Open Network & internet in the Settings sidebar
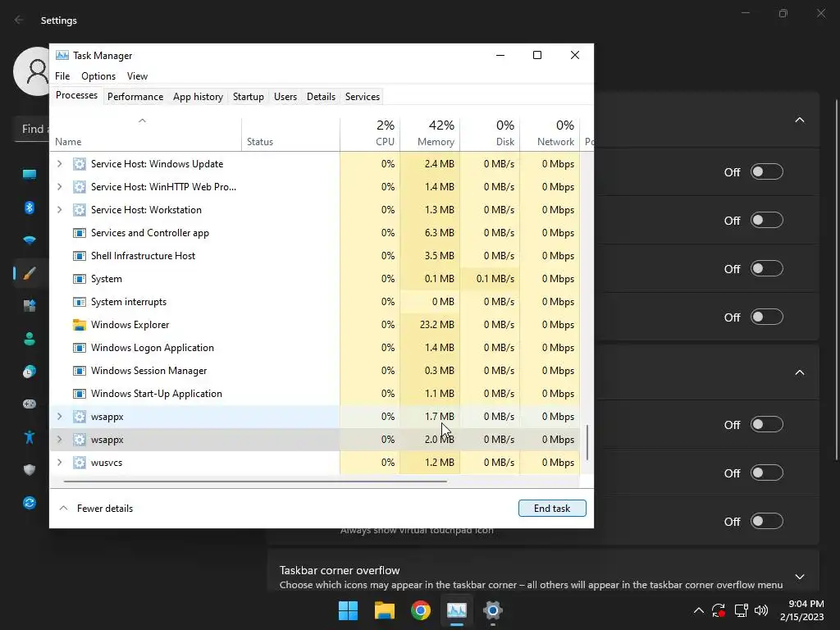 (30, 240)
